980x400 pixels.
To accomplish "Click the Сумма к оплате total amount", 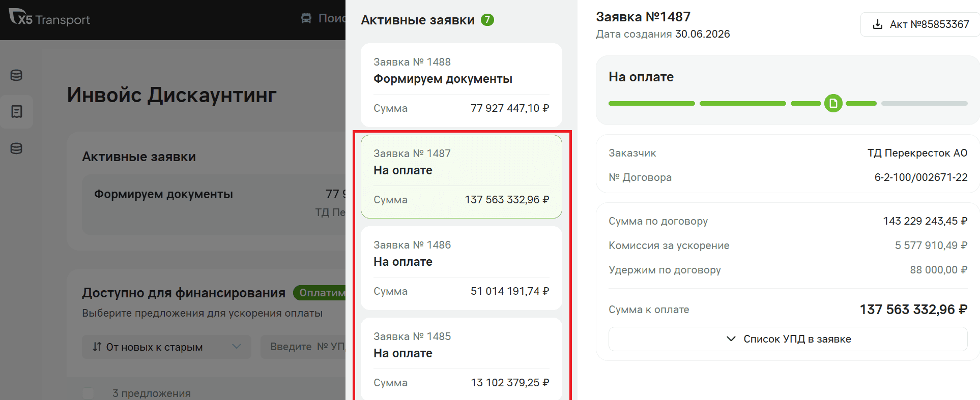I will (x=913, y=310).
